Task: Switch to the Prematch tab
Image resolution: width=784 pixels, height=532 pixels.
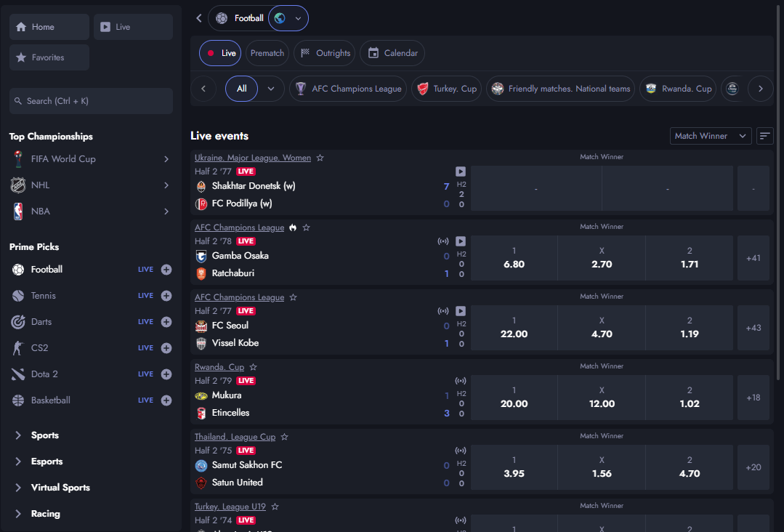Action: [267, 53]
